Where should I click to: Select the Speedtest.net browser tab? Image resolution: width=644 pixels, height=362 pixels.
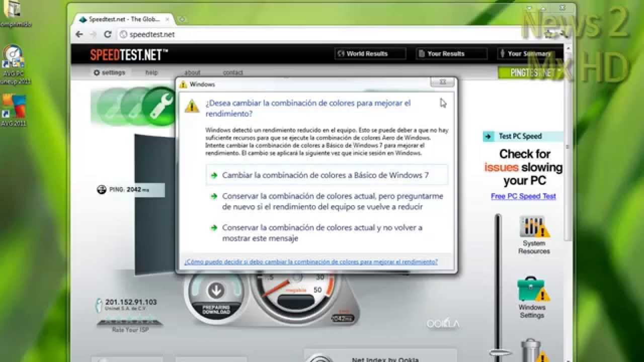pyautogui.click(x=123, y=19)
